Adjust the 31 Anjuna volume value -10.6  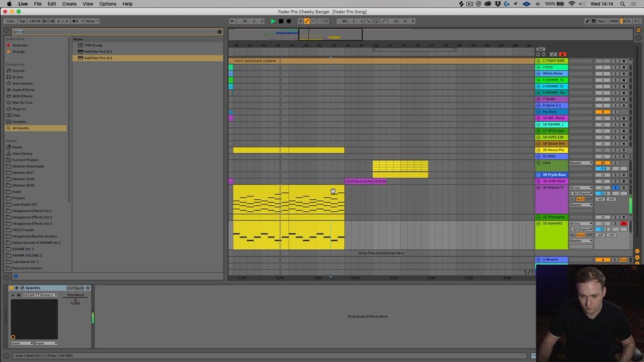coord(603,193)
